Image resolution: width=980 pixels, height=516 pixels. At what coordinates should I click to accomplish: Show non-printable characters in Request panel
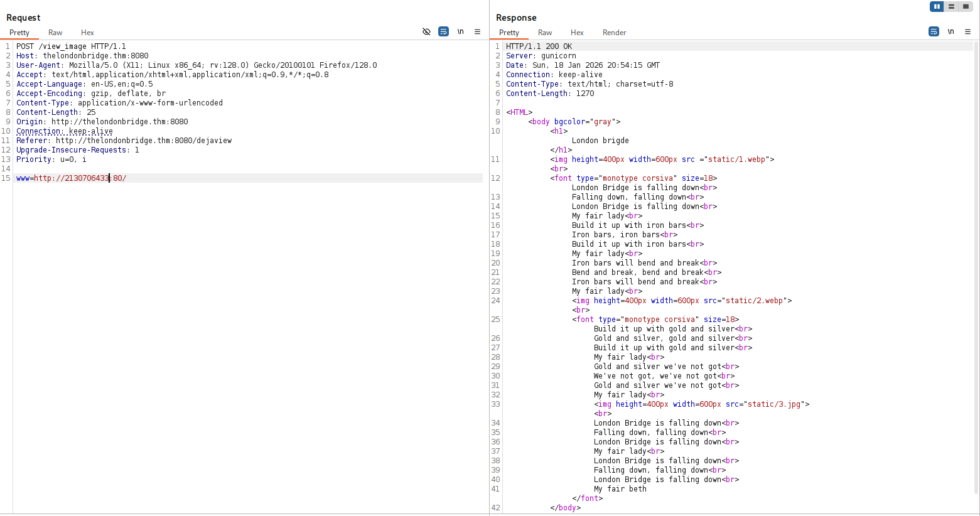460,31
